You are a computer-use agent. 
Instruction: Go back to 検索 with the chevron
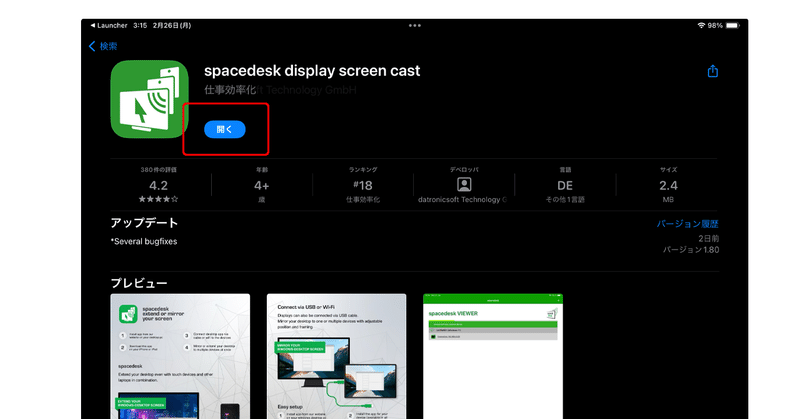(103, 46)
